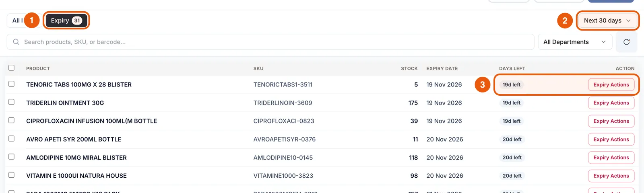The width and height of the screenshot is (644, 193).
Task: Click stock value 39 for CIPROFLOXACIN
Action: tap(414, 121)
